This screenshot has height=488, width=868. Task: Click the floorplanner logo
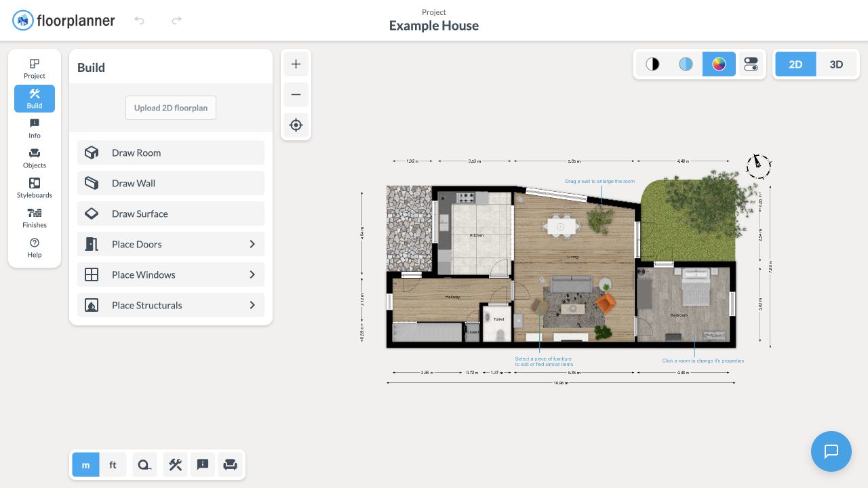click(x=64, y=20)
